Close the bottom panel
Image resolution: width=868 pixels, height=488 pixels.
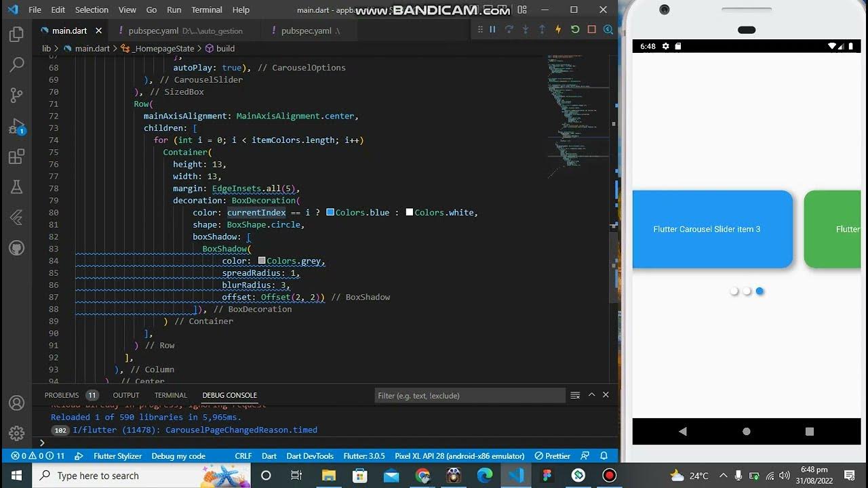point(606,395)
